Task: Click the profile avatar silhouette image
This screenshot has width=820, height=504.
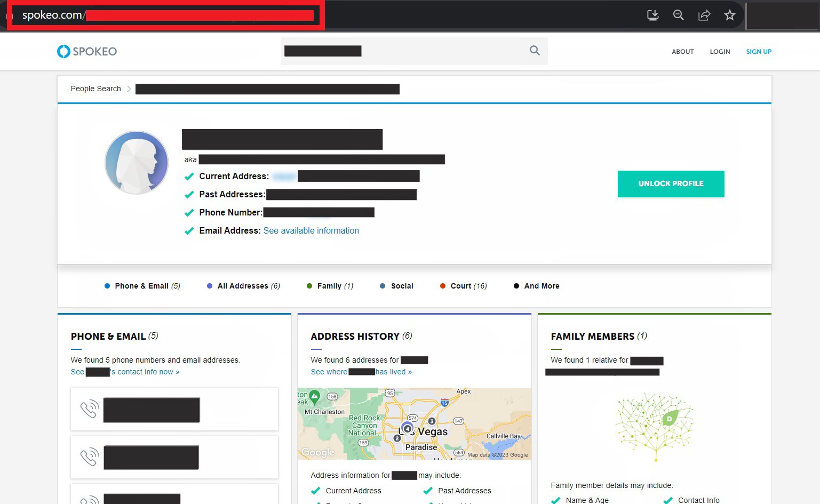Action: 137,162
